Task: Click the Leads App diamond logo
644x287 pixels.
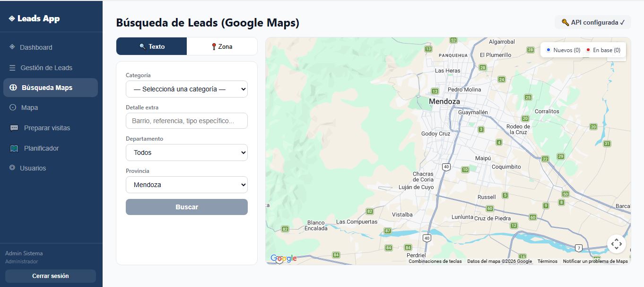Action: (11, 18)
